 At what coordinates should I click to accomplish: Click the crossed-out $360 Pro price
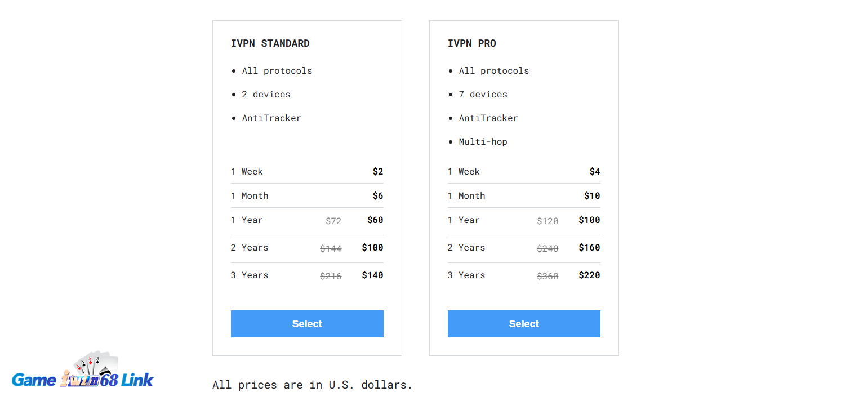pyautogui.click(x=547, y=276)
